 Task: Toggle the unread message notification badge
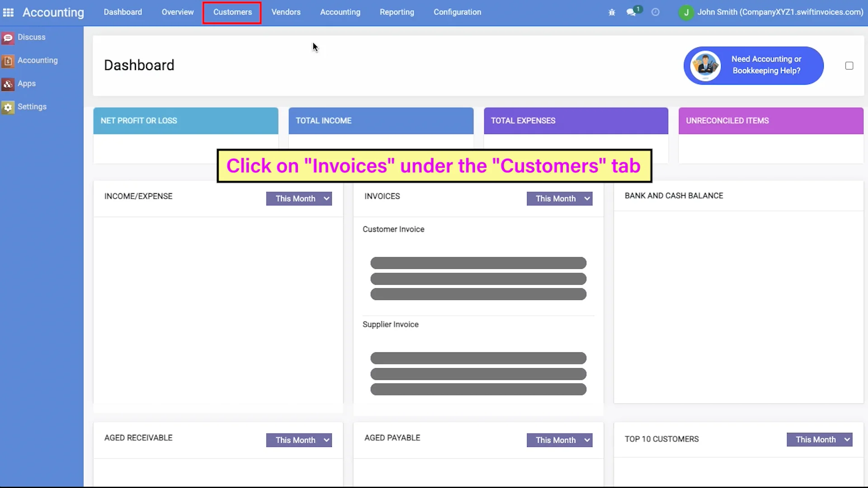click(637, 8)
